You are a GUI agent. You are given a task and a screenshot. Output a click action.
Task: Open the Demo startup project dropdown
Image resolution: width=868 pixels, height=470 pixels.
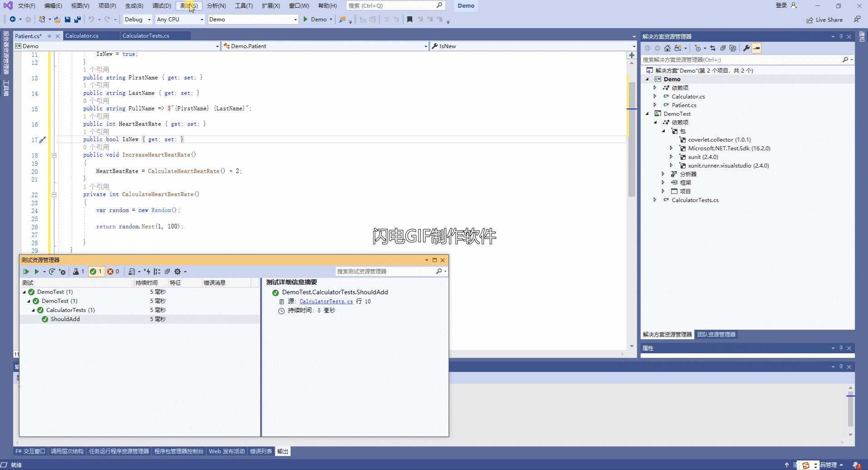[253, 20]
